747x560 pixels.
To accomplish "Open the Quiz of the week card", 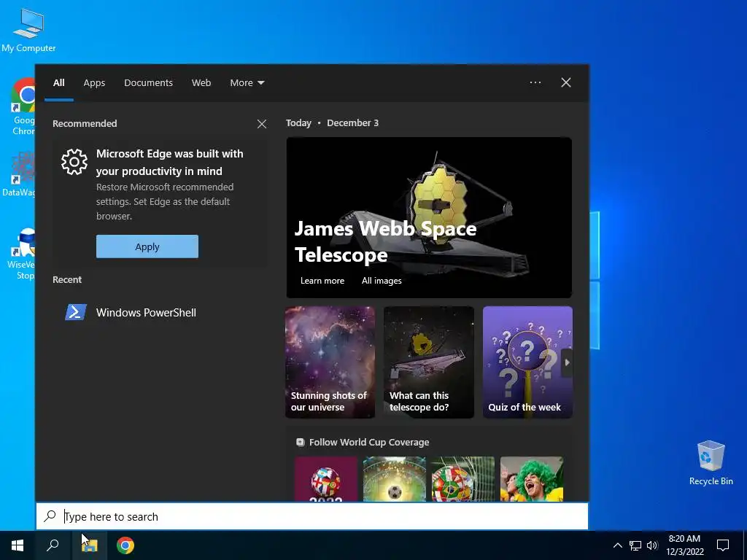I will 527,362.
